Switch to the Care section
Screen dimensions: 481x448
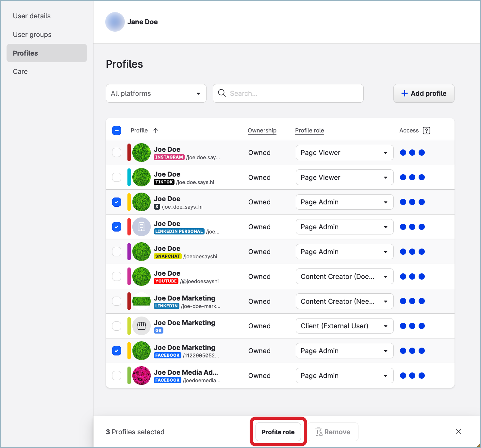click(x=20, y=72)
